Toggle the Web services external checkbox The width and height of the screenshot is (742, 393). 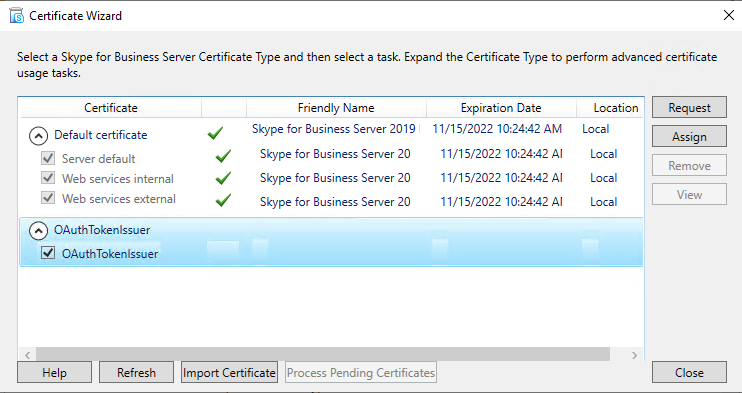tap(48, 197)
